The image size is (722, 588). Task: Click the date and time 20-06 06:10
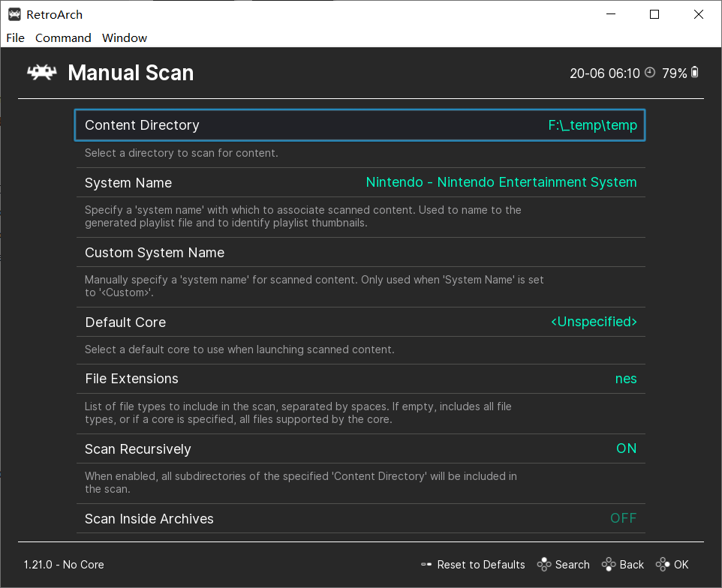coord(605,73)
